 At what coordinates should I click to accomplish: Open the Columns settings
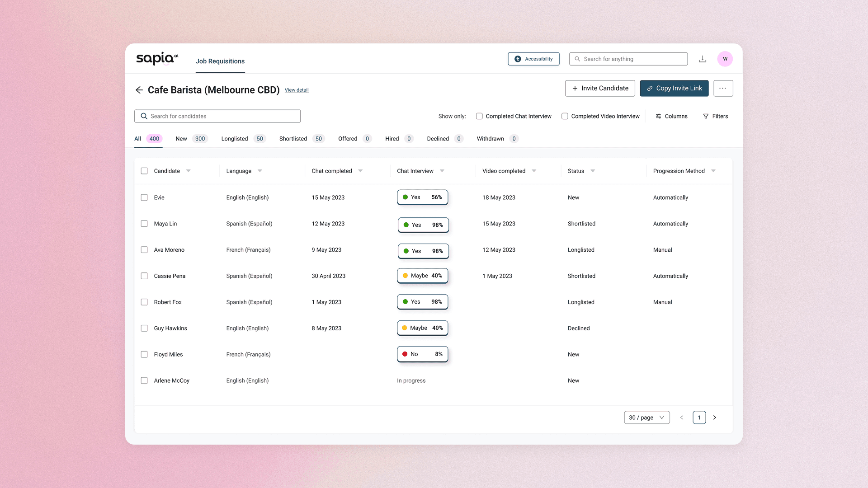tap(671, 116)
